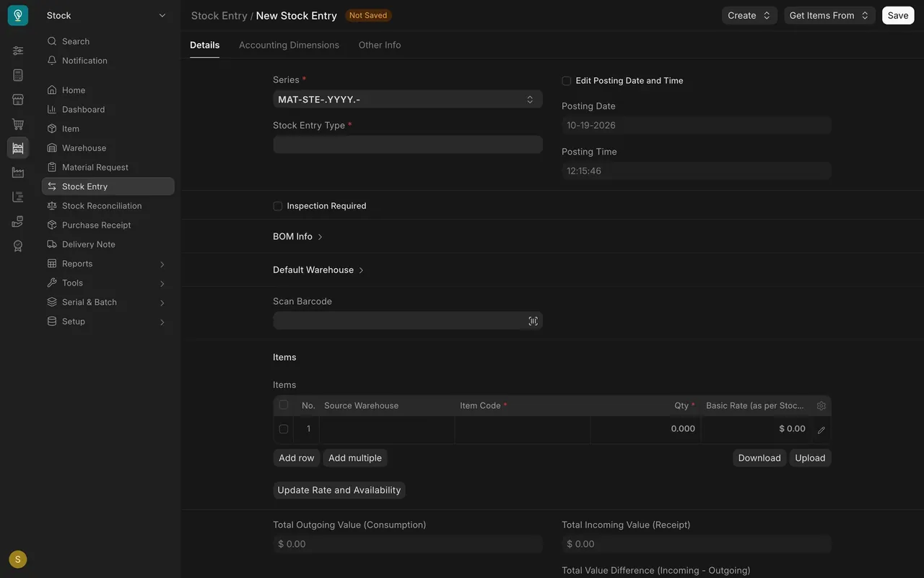Open the factory icon in left rail
The height and width of the screenshot is (578, 924).
click(18, 173)
